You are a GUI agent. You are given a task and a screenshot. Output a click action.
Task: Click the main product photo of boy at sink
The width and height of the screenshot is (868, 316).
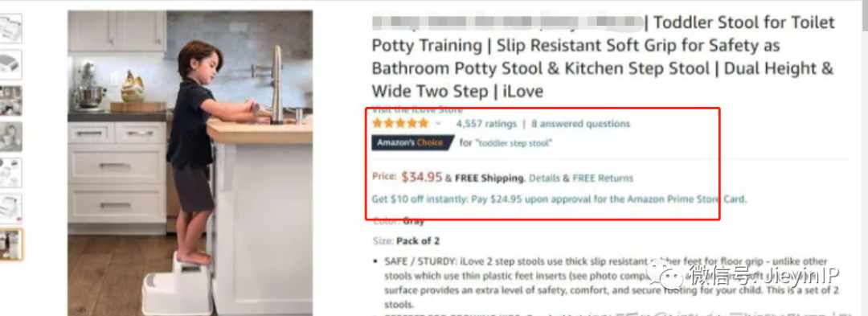(190, 163)
